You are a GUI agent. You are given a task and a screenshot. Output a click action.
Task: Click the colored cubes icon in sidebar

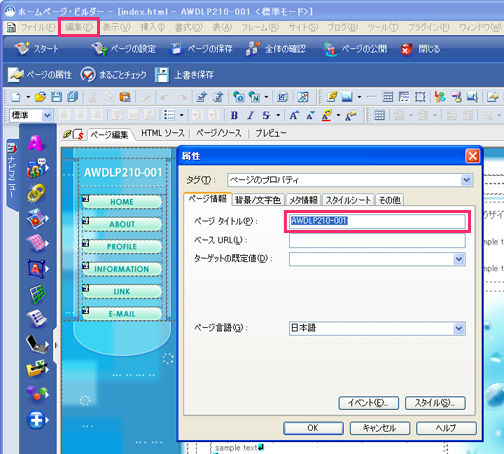pos(37,394)
